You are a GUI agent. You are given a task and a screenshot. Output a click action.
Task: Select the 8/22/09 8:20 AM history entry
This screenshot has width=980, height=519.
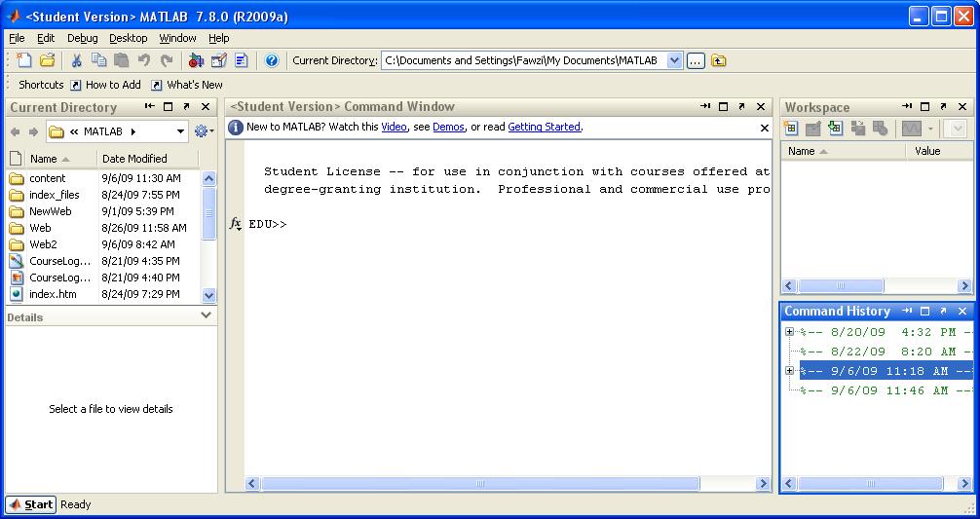tap(886, 352)
